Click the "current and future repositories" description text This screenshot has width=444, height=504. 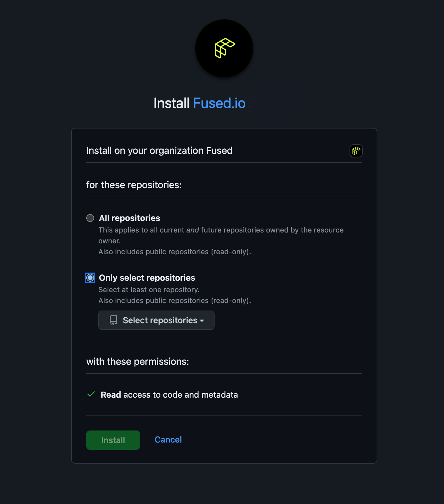tap(221, 230)
